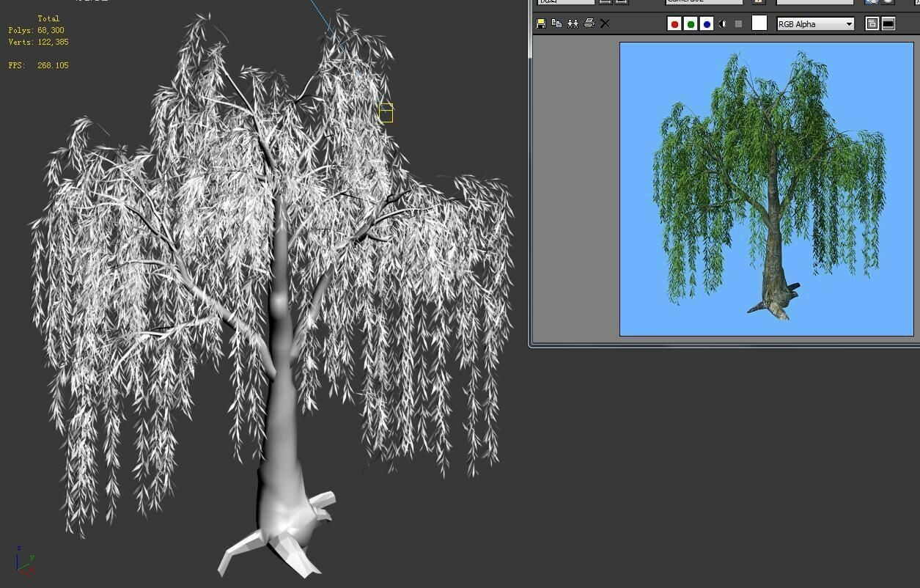Viewport: 920px width, 588px height.
Task: Click the Auto Region button
Action: coord(620,1)
